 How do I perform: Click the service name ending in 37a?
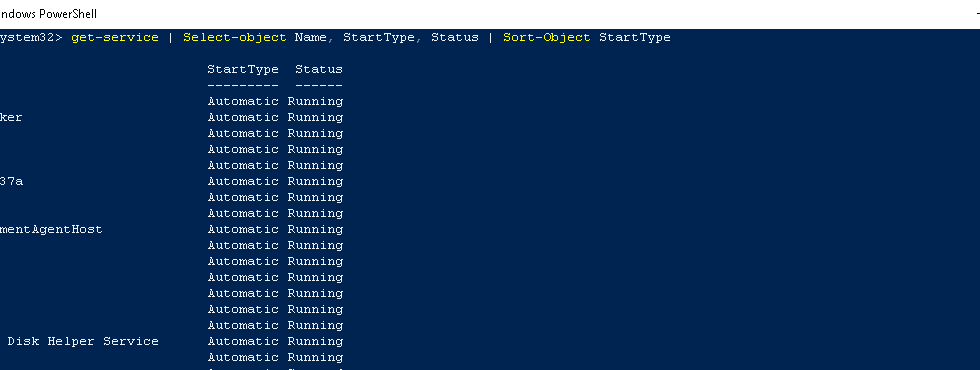pos(11,181)
